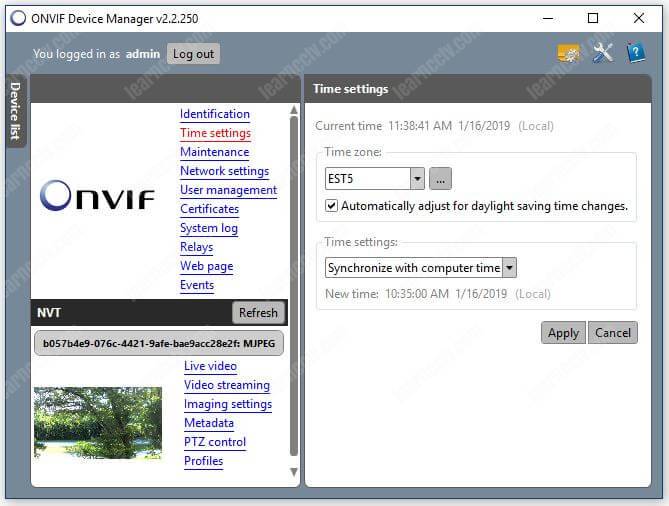The image size is (669, 506).
Task: Cancel the time settings changes
Action: pos(613,332)
